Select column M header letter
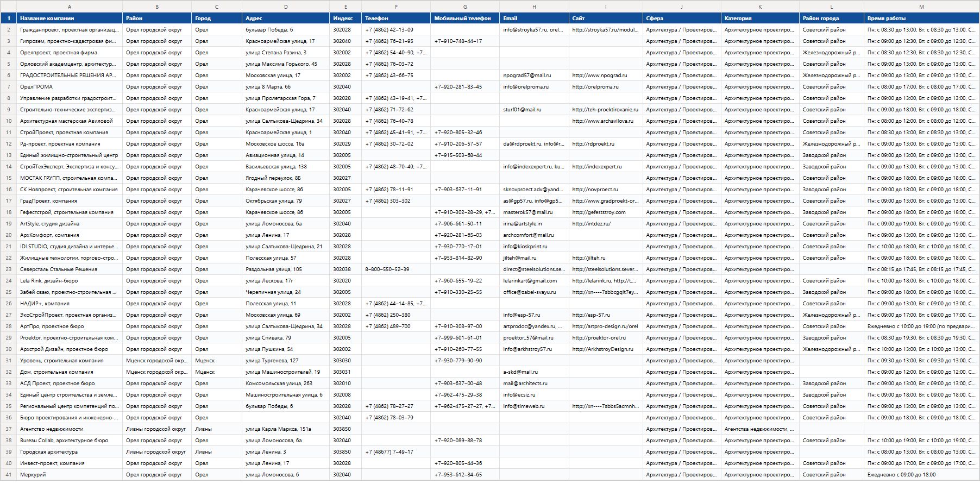This screenshot has height=490, width=980. (x=921, y=7)
